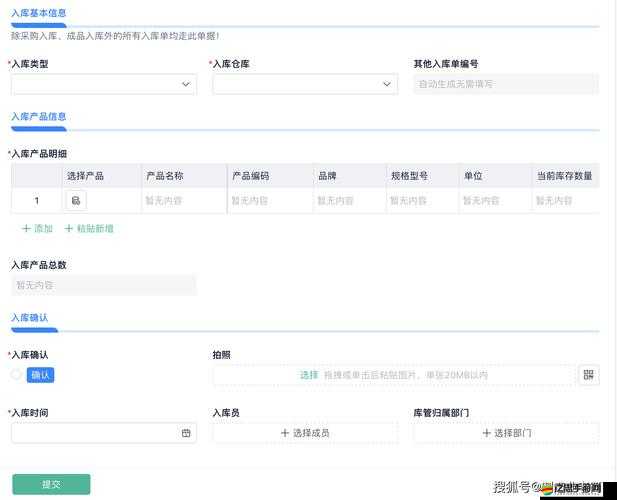Click the plus icon before 选择成员
This screenshot has height=500, width=617.
[285, 433]
